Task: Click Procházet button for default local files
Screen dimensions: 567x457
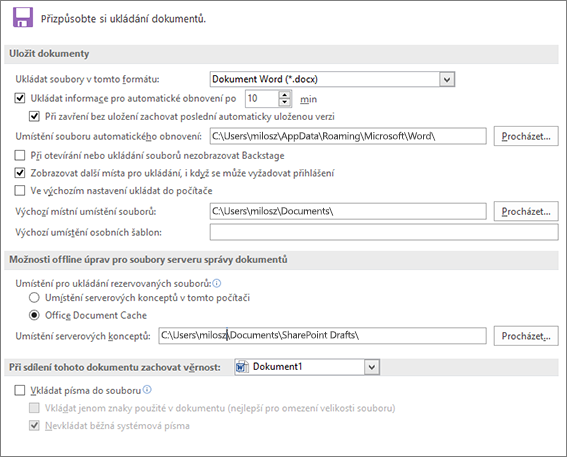Action: tap(526, 212)
